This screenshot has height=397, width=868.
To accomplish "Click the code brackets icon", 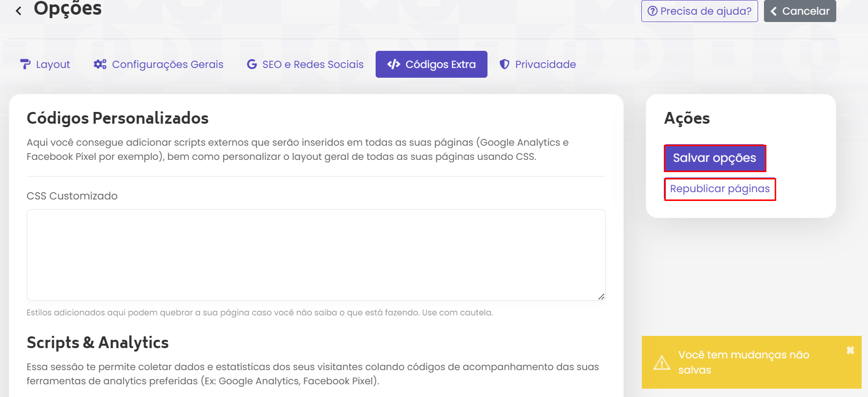I will click(x=394, y=64).
